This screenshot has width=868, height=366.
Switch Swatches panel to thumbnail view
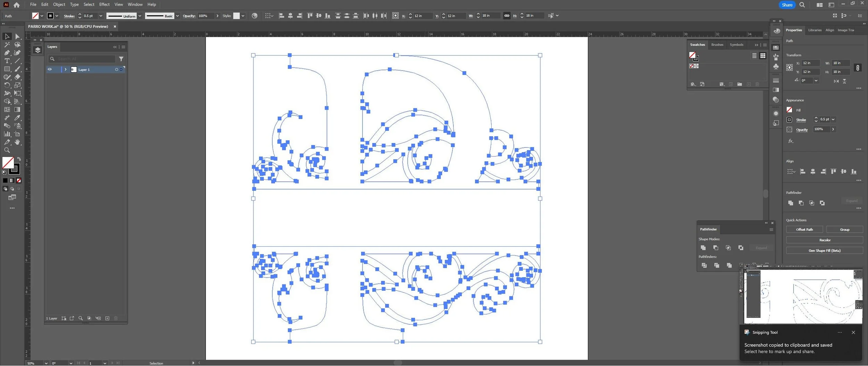click(762, 56)
